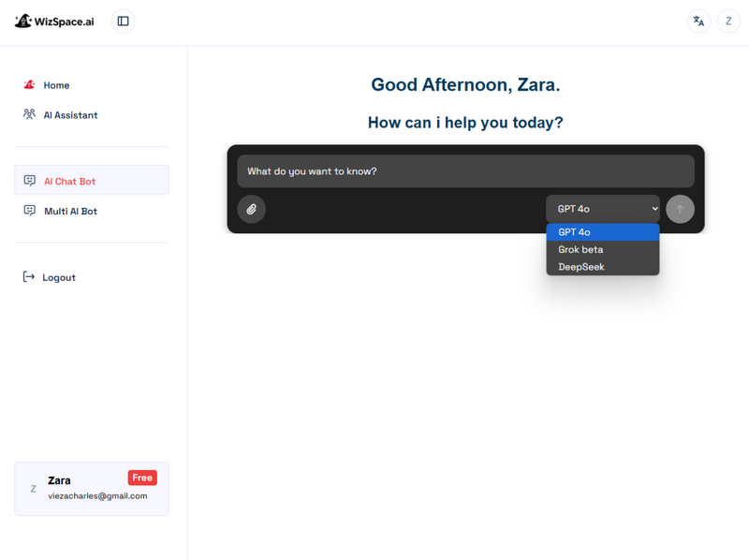Click the Logout arrow icon
The image size is (749, 560).
(x=29, y=277)
